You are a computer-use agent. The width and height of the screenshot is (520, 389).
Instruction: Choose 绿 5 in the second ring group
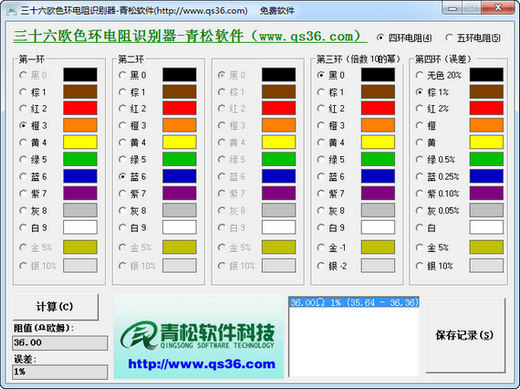(132, 160)
